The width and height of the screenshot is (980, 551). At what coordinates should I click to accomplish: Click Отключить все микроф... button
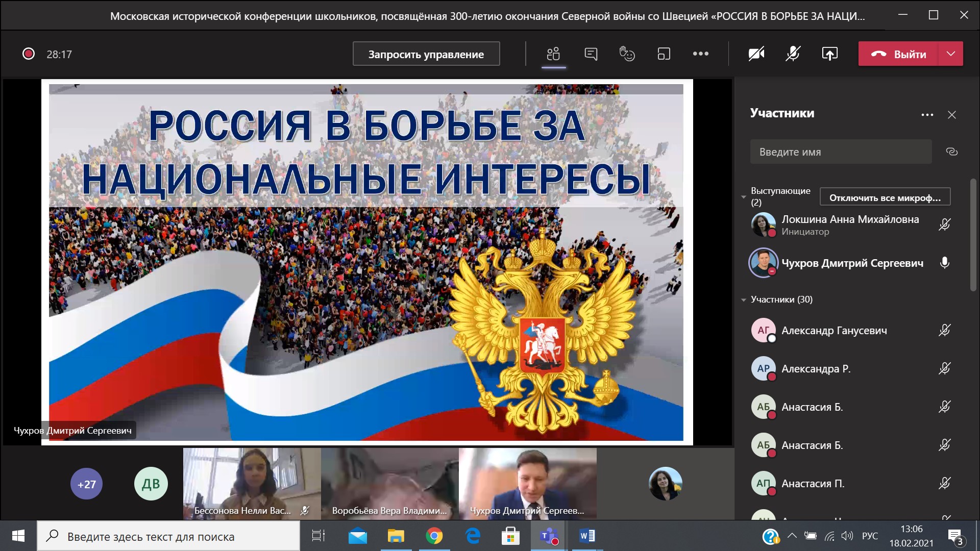885,197
